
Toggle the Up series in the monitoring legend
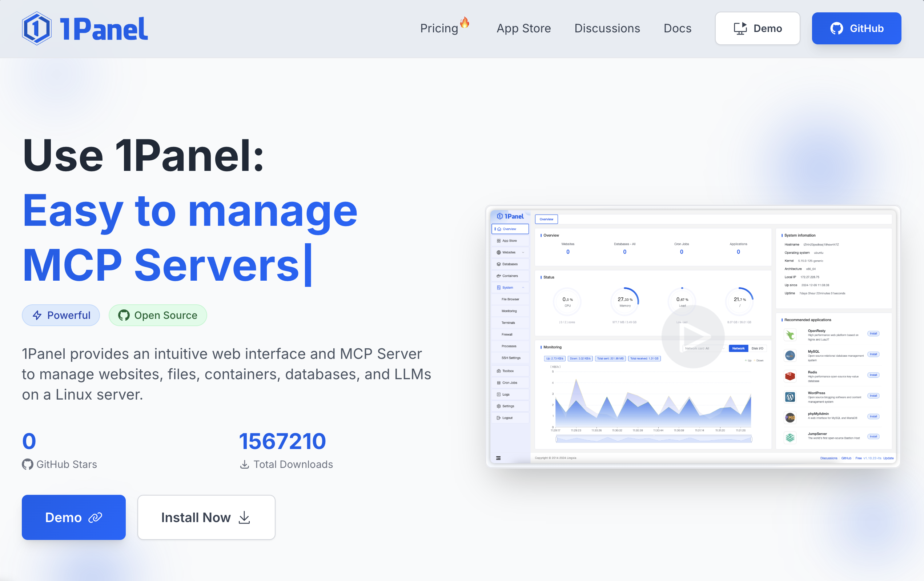pyautogui.click(x=748, y=361)
